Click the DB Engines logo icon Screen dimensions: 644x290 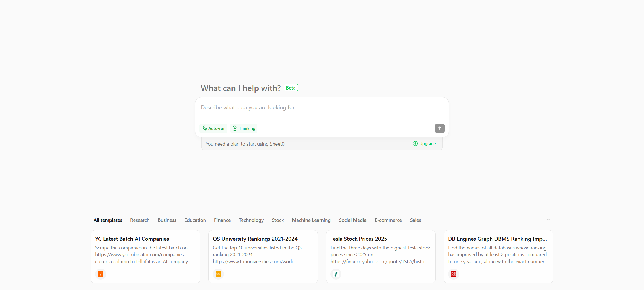[x=454, y=274]
